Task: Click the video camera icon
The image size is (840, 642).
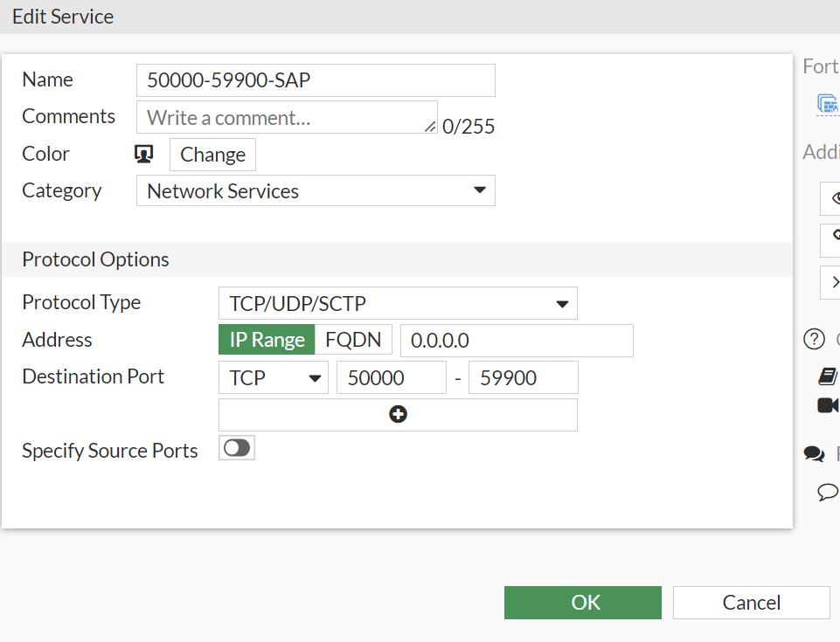Action: coord(827,405)
